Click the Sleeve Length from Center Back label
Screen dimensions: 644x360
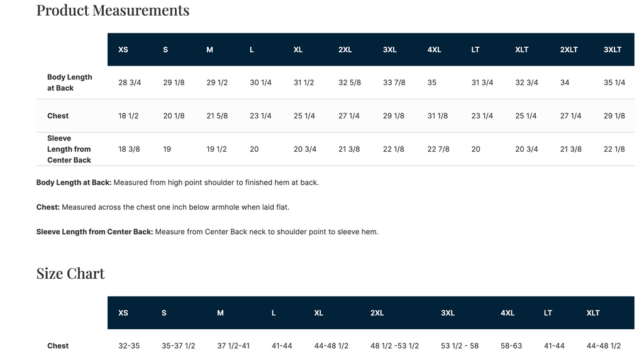(x=69, y=149)
